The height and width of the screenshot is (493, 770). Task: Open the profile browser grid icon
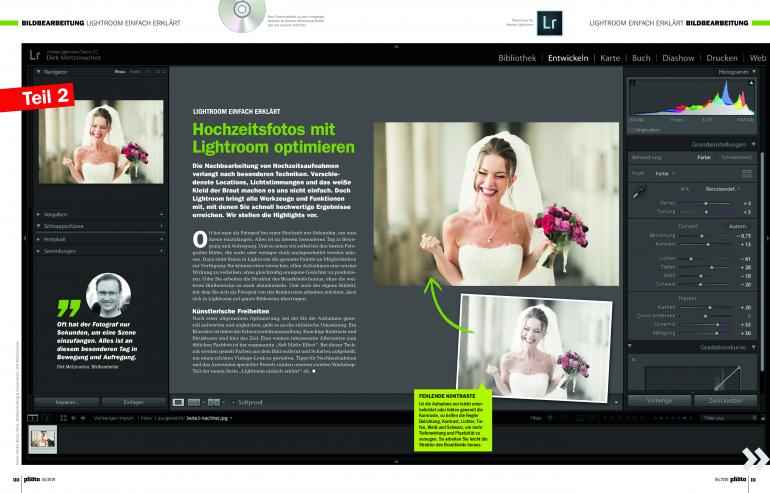point(746,173)
